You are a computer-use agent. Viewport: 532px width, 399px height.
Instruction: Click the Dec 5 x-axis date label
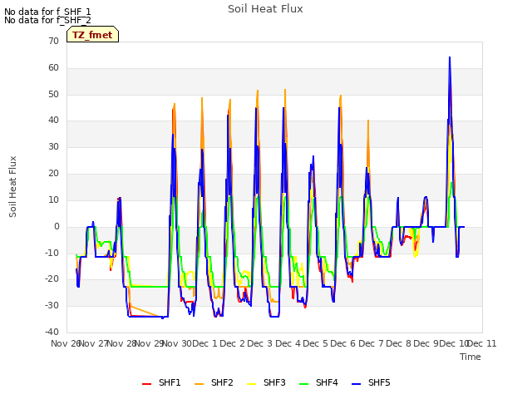[316, 343]
